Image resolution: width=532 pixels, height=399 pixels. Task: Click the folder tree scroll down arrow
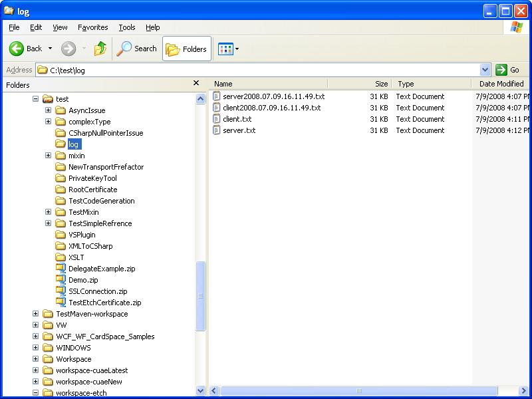point(201,391)
